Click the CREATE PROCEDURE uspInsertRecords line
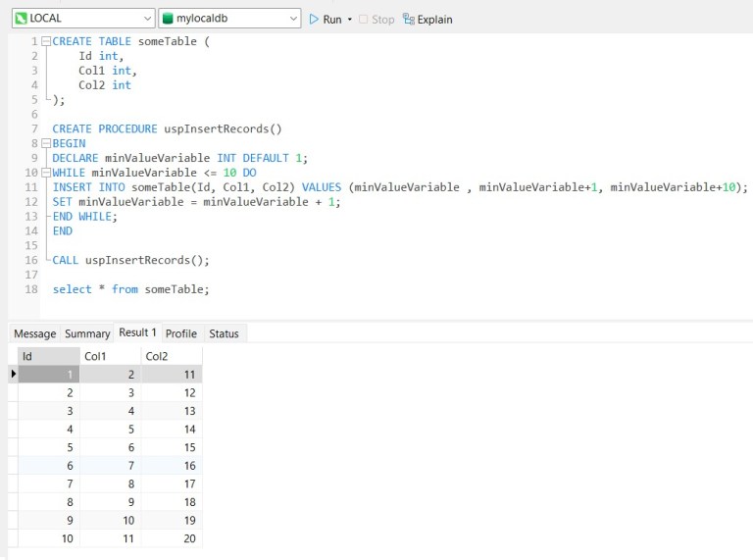 pyautogui.click(x=167, y=128)
